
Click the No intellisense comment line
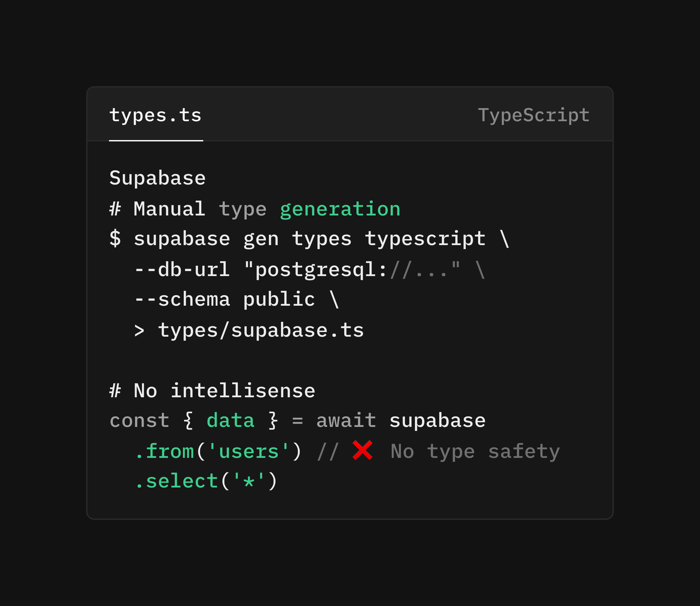tap(213, 391)
